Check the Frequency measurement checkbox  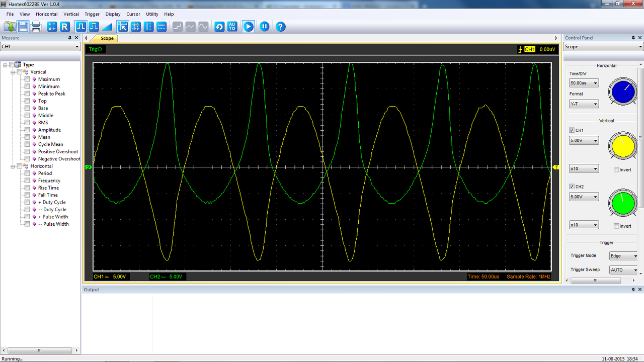[x=27, y=180]
